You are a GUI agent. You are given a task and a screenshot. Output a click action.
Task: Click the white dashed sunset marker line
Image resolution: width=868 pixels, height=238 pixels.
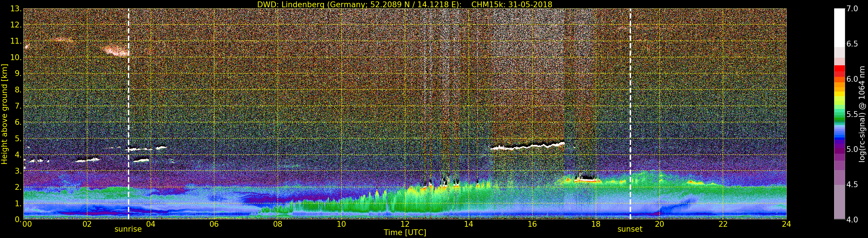pos(630,114)
